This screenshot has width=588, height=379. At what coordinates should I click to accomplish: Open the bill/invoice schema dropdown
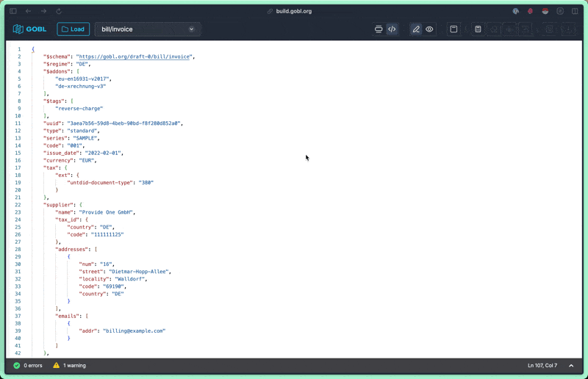pyautogui.click(x=148, y=29)
